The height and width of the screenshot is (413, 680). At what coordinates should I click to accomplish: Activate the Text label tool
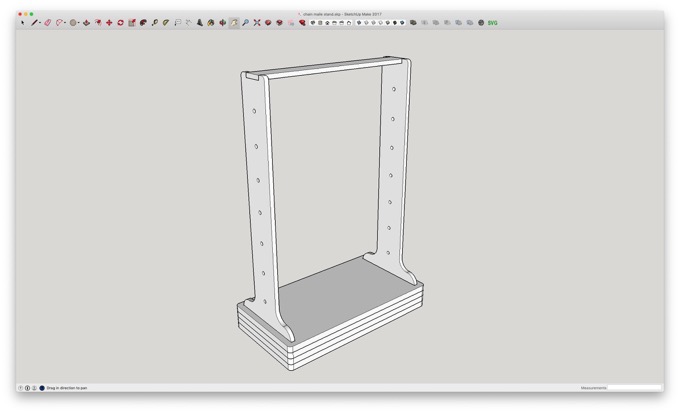click(178, 23)
